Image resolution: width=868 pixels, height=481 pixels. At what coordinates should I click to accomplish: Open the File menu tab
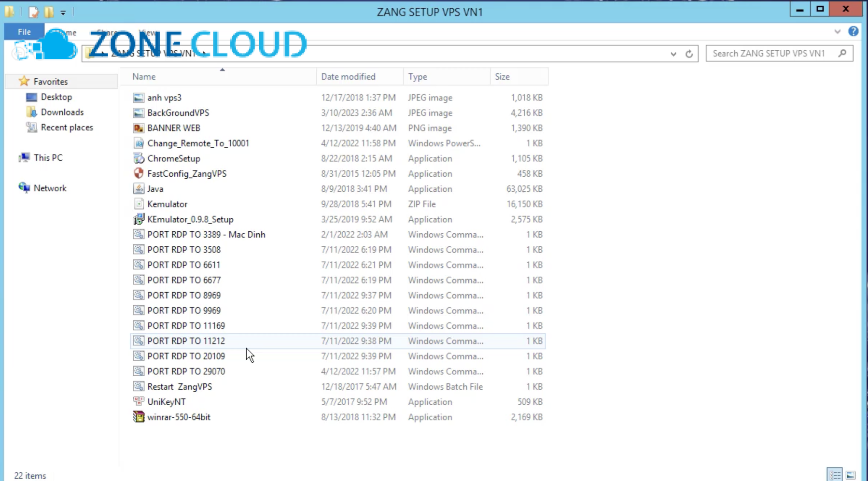pyautogui.click(x=24, y=32)
